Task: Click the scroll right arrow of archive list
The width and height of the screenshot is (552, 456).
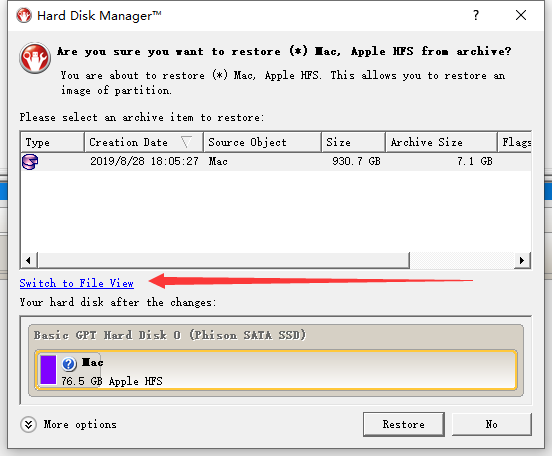Action: (522, 261)
